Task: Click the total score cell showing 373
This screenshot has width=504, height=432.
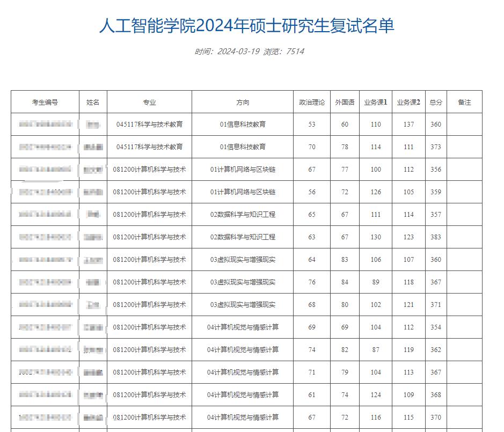Action: (436, 147)
